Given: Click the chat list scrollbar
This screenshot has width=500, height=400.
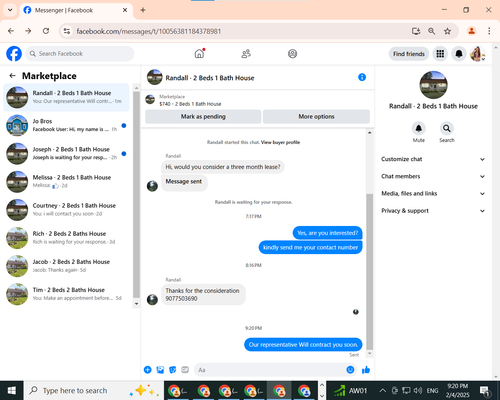Looking at the screenshot, I should (136, 195).
